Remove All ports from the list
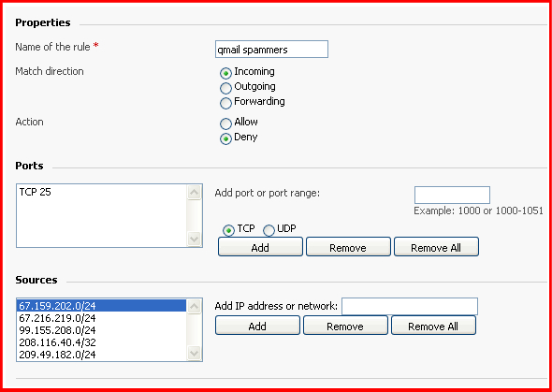This screenshot has height=392, width=552. coord(436,247)
